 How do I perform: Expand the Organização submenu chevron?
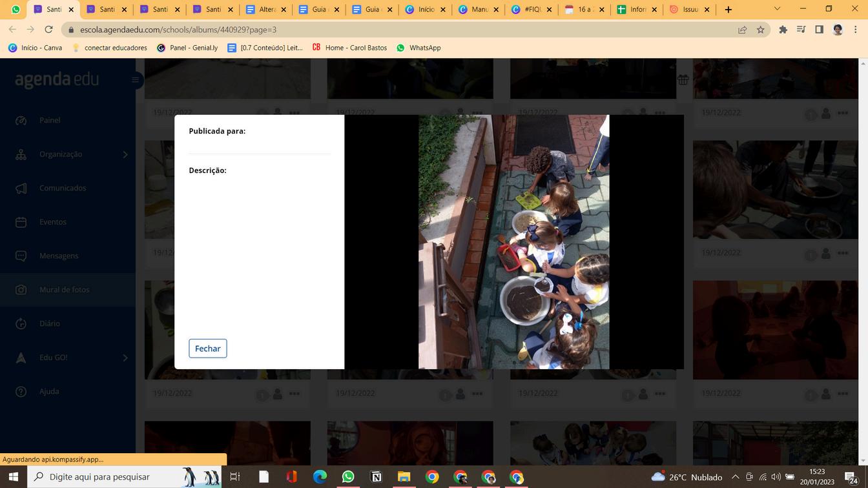coord(125,154)
